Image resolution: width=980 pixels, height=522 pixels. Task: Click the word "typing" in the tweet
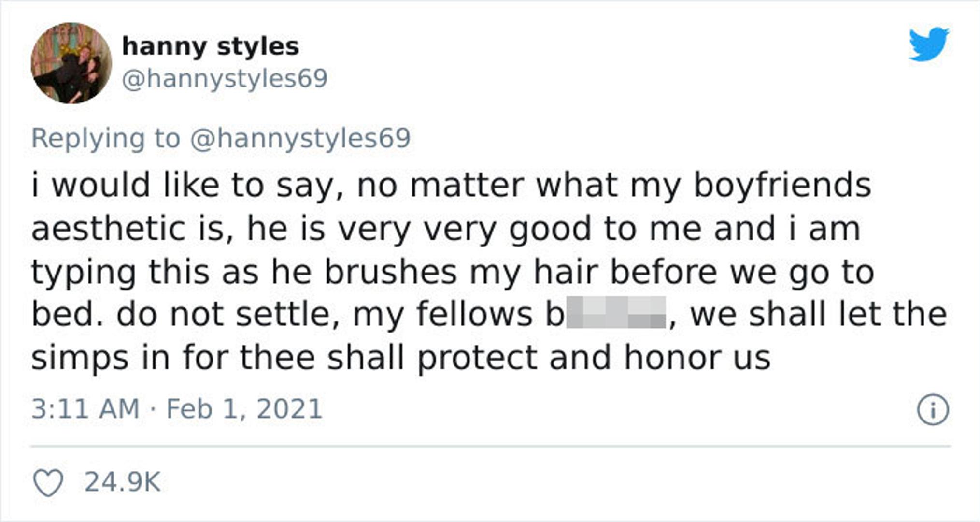(84, 272)
